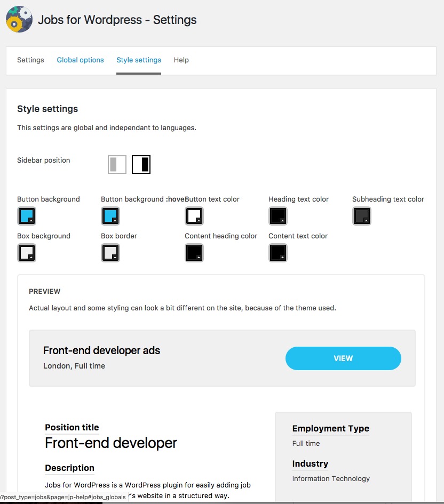This screenshot has width=444, height=504.
Task: Click the Jobs for Wordpress gear logo
Action: (19, 19)
